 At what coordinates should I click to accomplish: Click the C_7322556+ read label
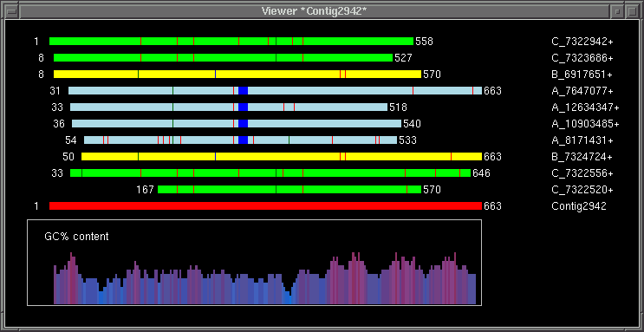pyautogui.click(x=582, y=173)
